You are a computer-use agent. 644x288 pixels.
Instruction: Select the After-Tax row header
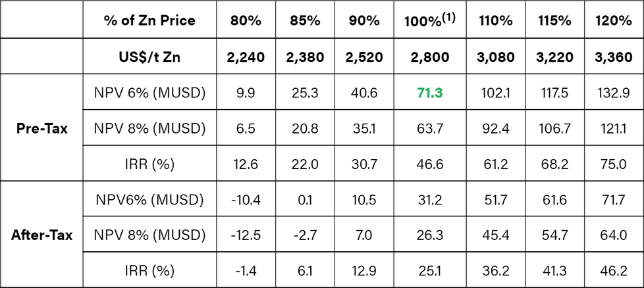coord(42,235)
